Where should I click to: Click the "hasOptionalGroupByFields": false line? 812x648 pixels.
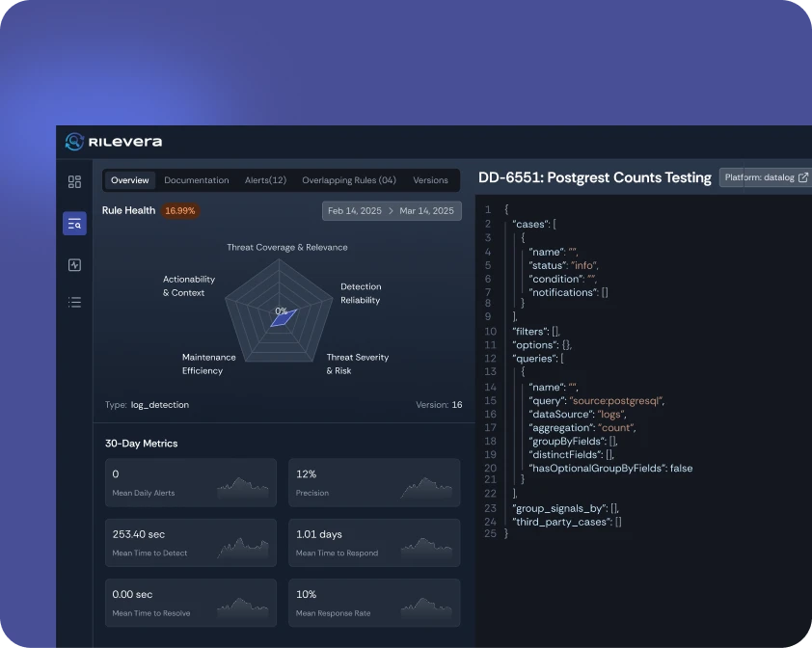[610, 469]
